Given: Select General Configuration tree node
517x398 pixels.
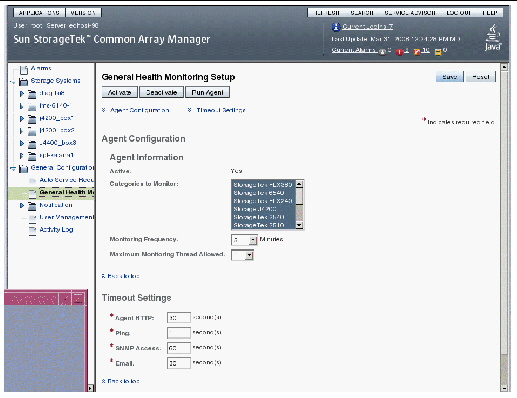Looking at the screenshot, I should pos(62,167).
